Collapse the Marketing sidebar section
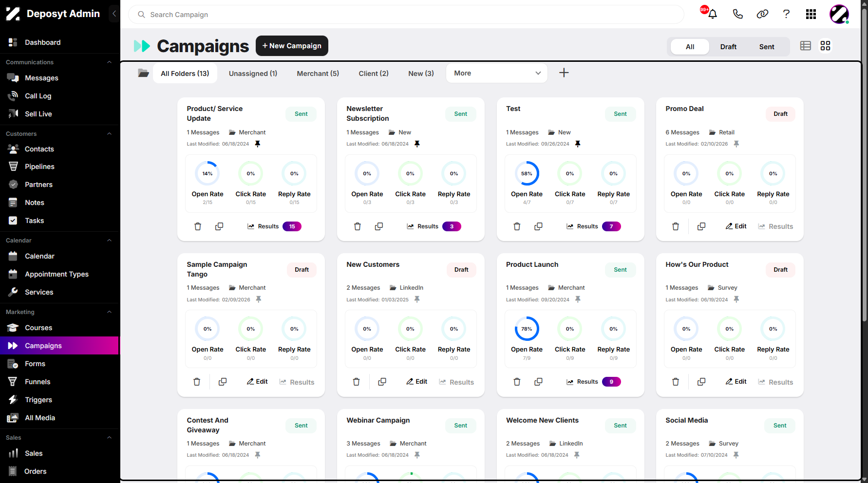 click(109, 312)
